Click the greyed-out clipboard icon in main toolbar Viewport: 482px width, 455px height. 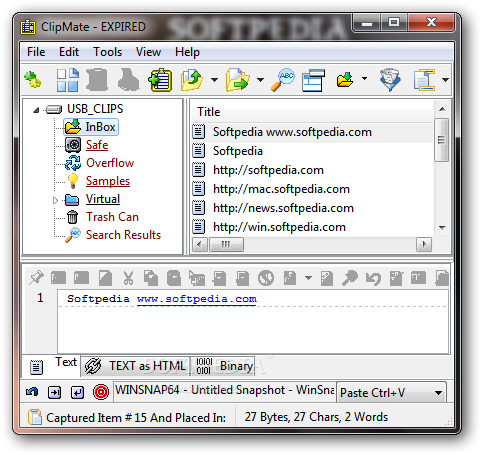[97, 80]
